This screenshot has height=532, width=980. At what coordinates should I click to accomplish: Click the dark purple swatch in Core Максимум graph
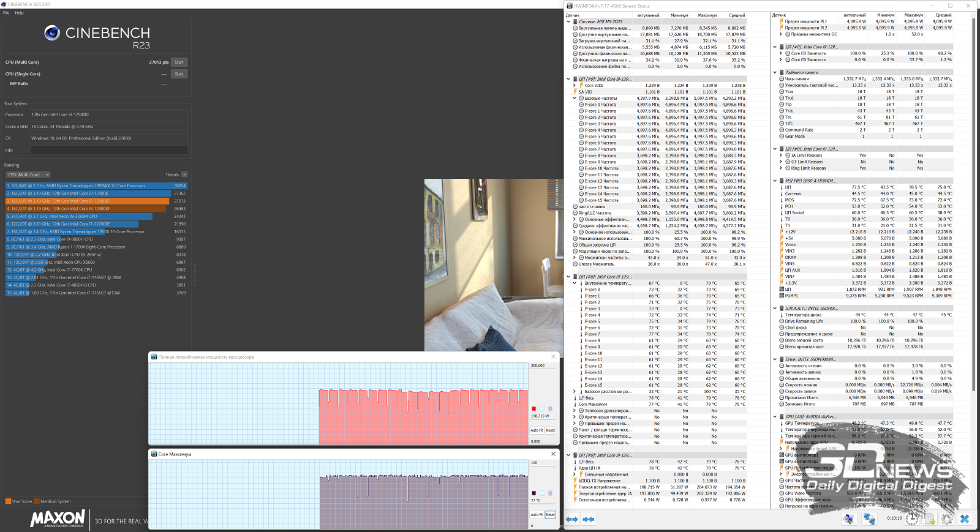click(x=533, y=493)
